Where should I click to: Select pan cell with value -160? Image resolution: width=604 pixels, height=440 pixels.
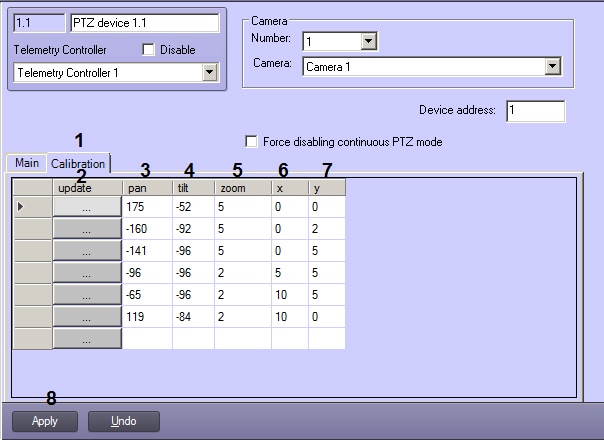(147, 229)
